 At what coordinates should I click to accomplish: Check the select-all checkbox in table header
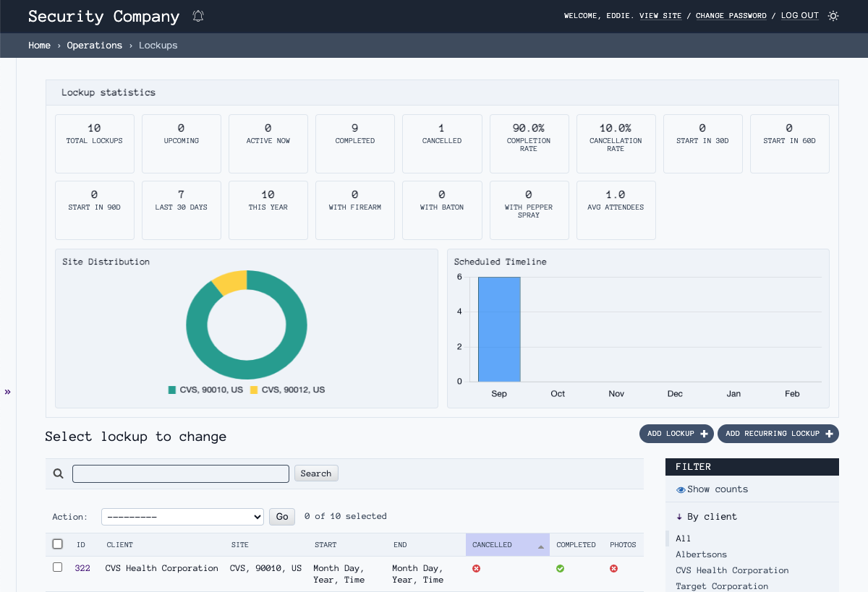pyautogui.click(x=58, y=544)
